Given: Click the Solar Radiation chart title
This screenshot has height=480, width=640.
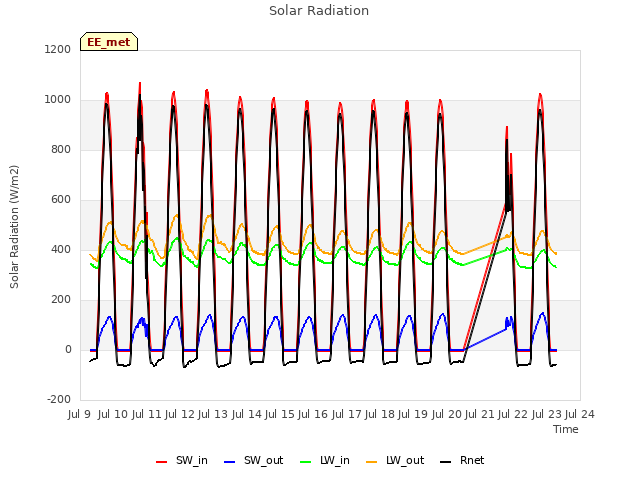Looking at the screenshot, I should click(x=319, y=11).
